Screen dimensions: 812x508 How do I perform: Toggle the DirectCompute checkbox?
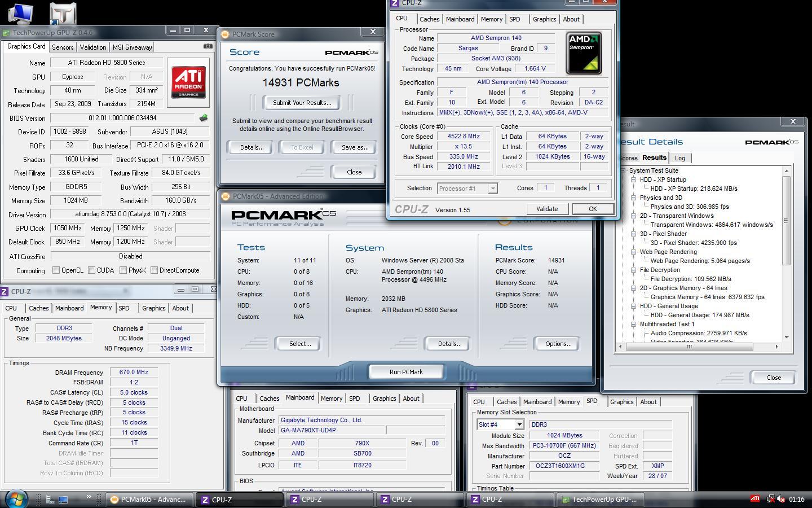(x=154, y=270)
